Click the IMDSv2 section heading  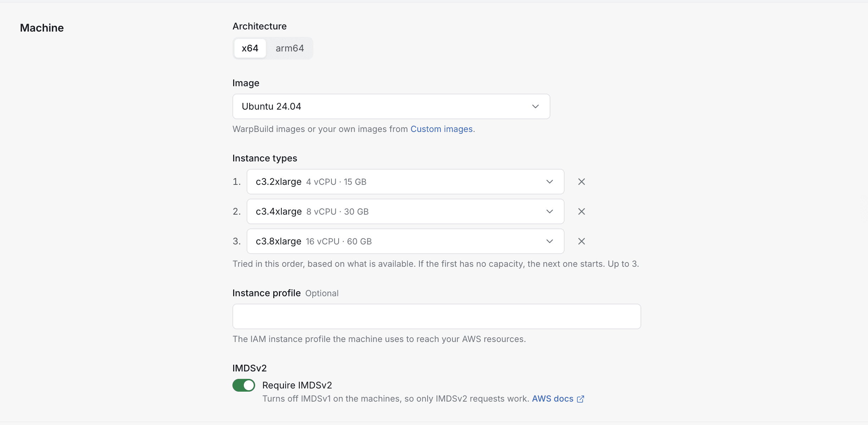click(x=249, y=368)
